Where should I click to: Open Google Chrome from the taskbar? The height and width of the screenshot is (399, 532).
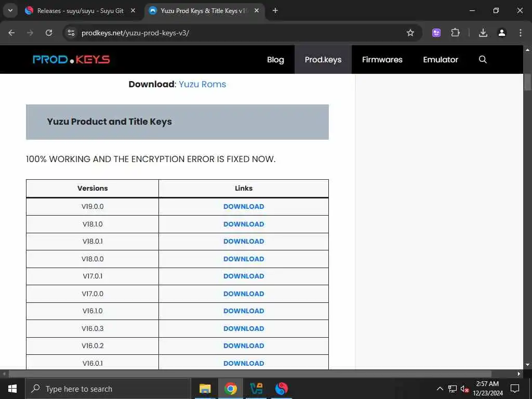pos(230,389)
